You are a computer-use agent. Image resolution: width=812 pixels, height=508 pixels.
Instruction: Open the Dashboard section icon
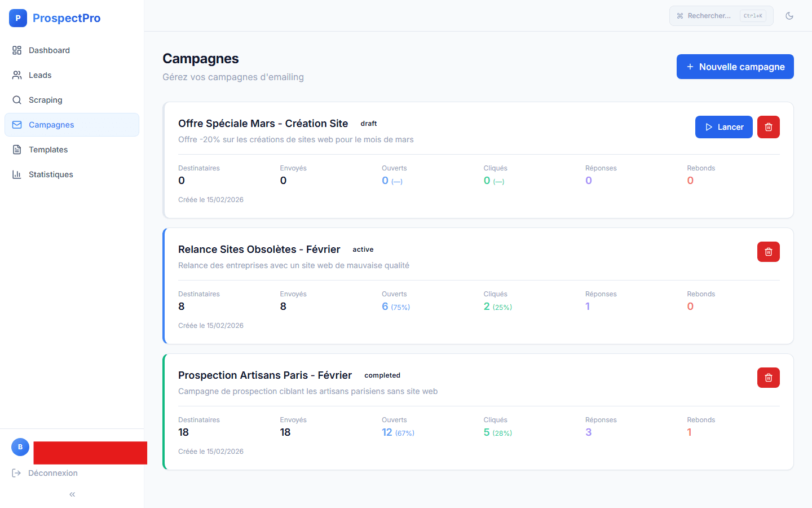point(16,50)
